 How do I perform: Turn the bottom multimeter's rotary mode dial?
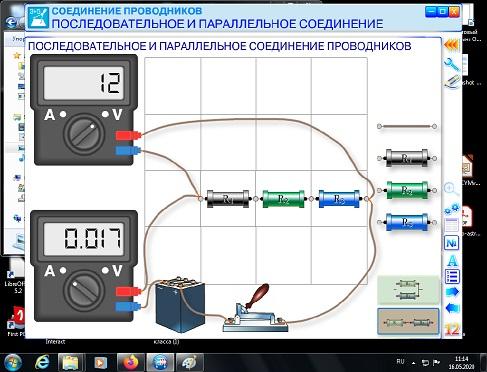click(x=84, y=290)
